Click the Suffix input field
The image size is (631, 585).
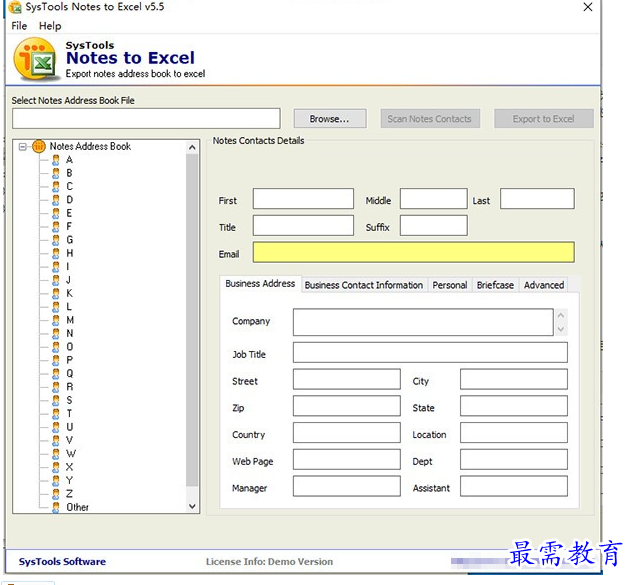pyautogui.click(x=433, y=225)
